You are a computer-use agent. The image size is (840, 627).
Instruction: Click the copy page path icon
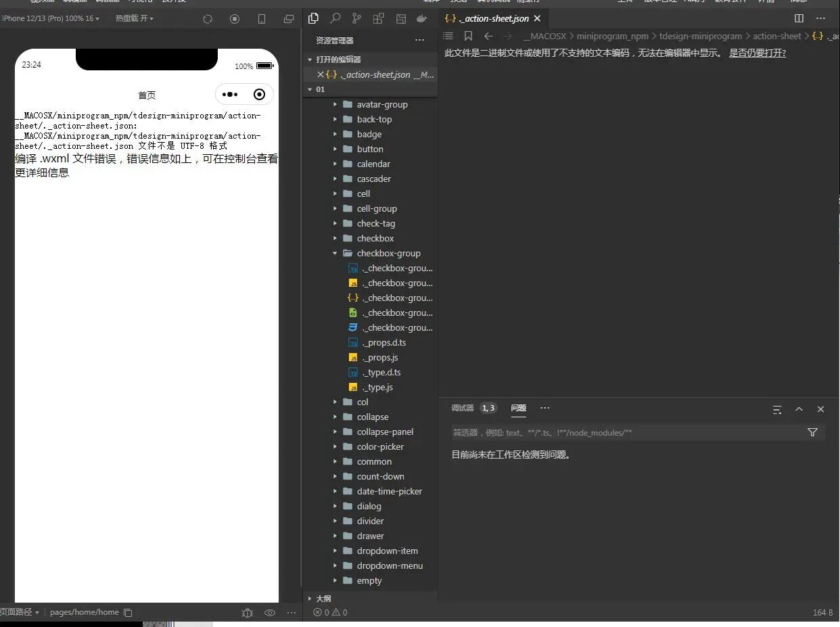[x=128, y=612]
